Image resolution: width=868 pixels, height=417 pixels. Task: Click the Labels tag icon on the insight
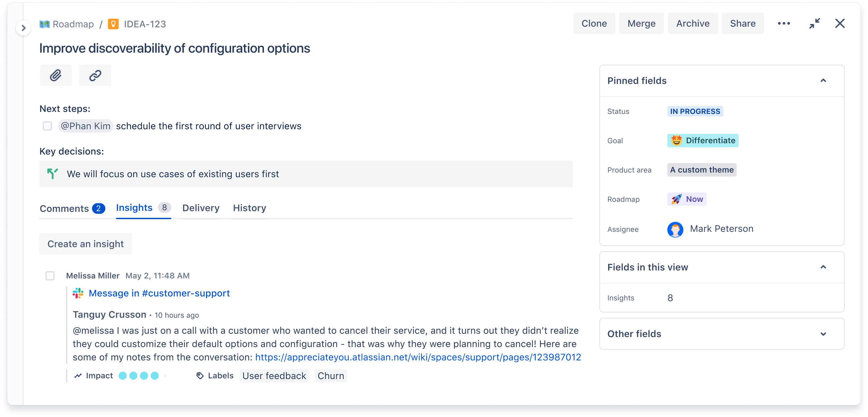point(200,375)
